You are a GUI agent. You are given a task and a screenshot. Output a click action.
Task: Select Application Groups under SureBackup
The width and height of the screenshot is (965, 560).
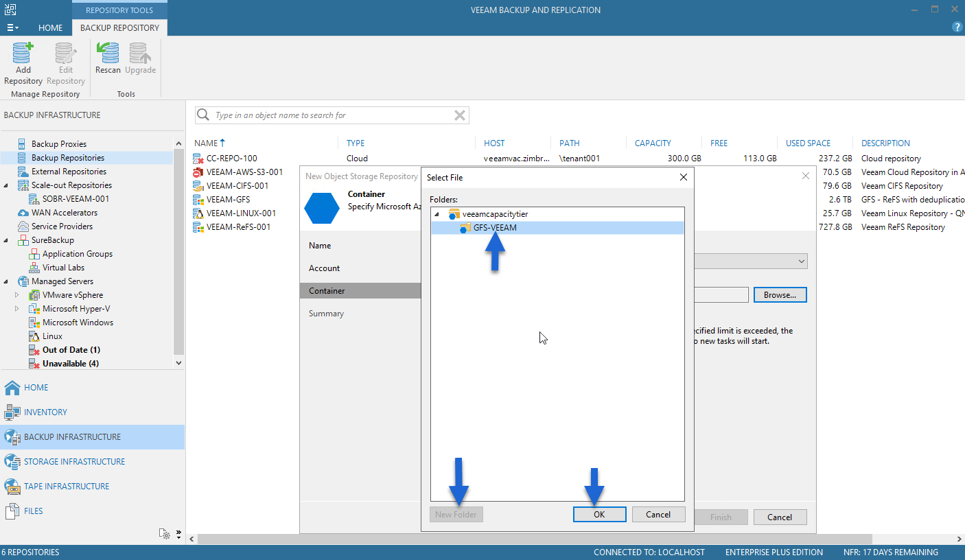tap(78, 254)
